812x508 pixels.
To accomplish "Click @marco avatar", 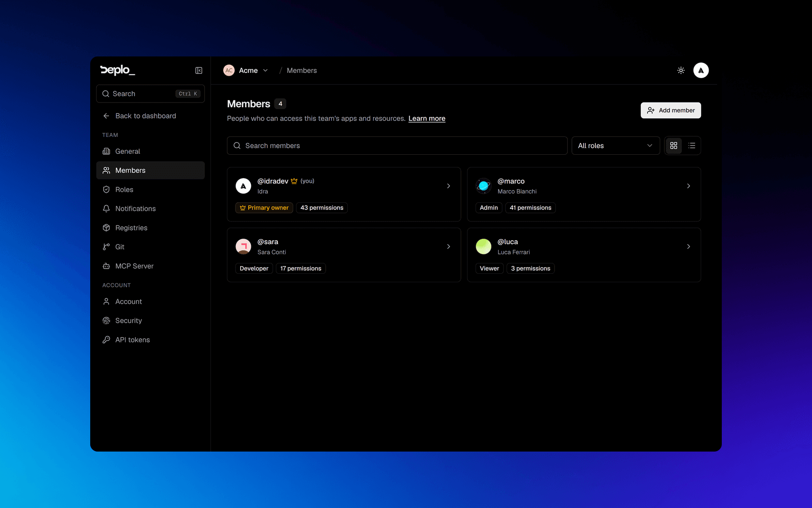I will point(484,186).
